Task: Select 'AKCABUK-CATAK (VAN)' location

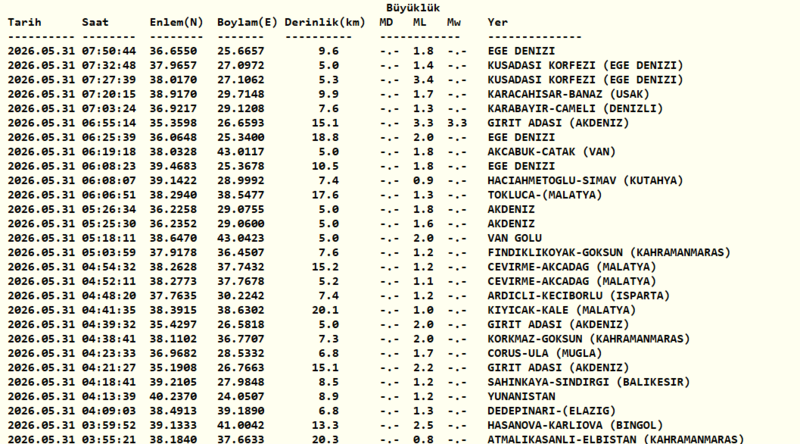Action: pos(552,152)
